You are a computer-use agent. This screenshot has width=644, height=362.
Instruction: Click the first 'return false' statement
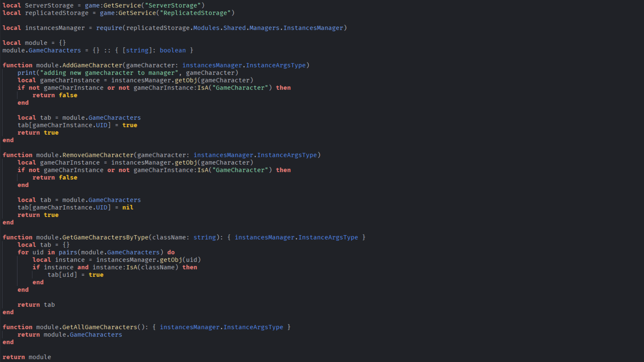click(x=55, y=96)
